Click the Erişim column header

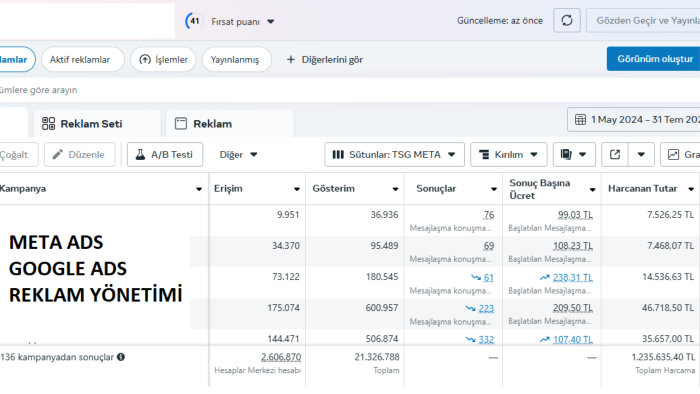coord(228,189)
